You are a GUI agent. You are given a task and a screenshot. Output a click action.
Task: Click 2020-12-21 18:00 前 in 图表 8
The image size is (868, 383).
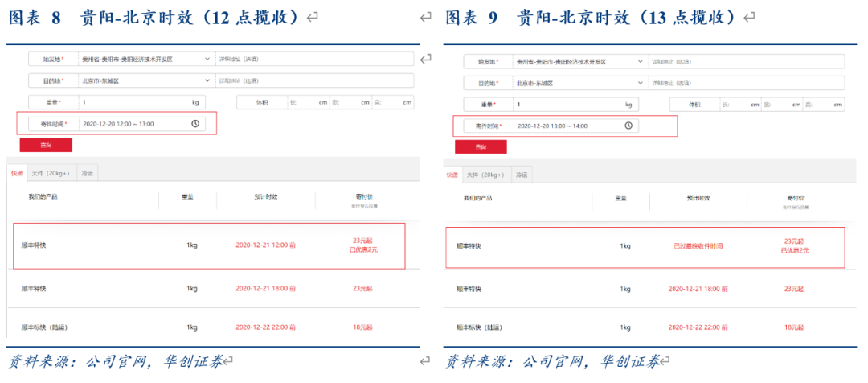tap(265, 289)
